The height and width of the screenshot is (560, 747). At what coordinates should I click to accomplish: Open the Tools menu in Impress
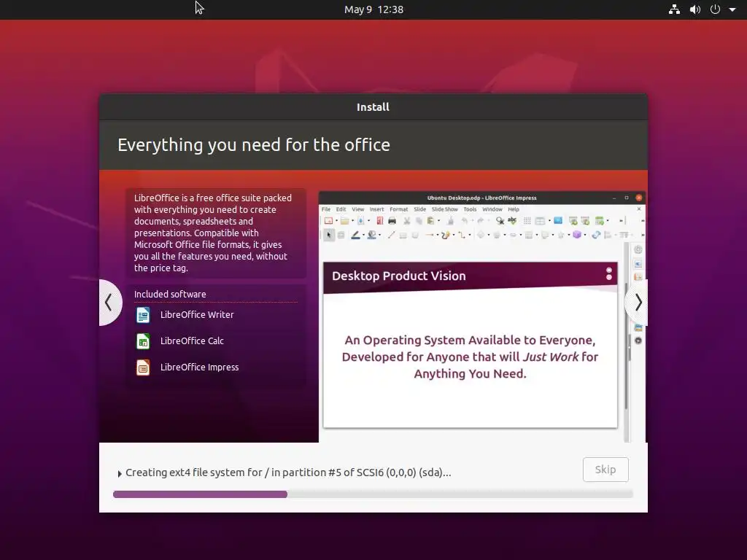point(470,209)
